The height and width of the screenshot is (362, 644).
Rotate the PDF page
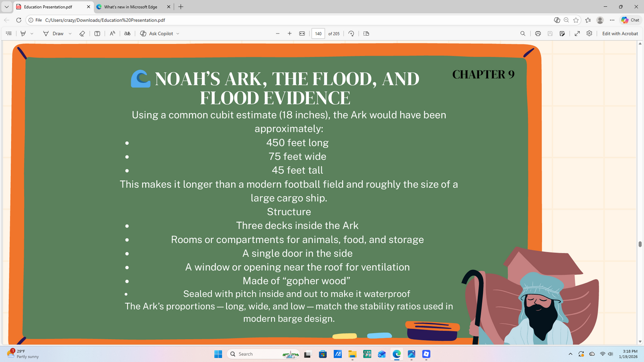coord(351,33)
